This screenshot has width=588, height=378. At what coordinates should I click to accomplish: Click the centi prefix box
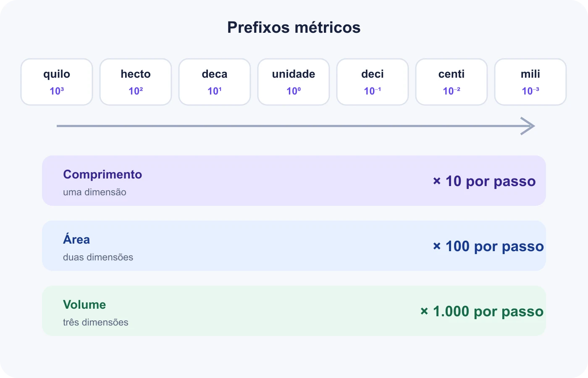[451, 82]
